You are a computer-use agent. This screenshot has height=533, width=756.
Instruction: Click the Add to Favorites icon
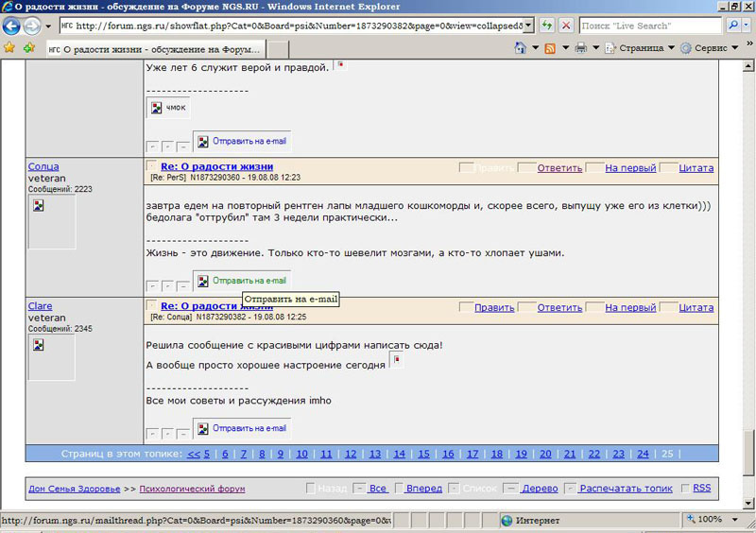point(29,47)
